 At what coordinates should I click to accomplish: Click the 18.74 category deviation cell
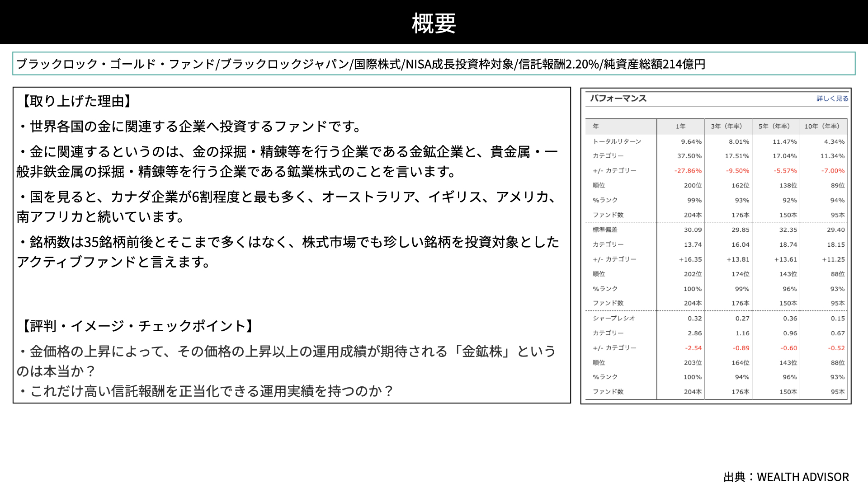tap(788, 244)
